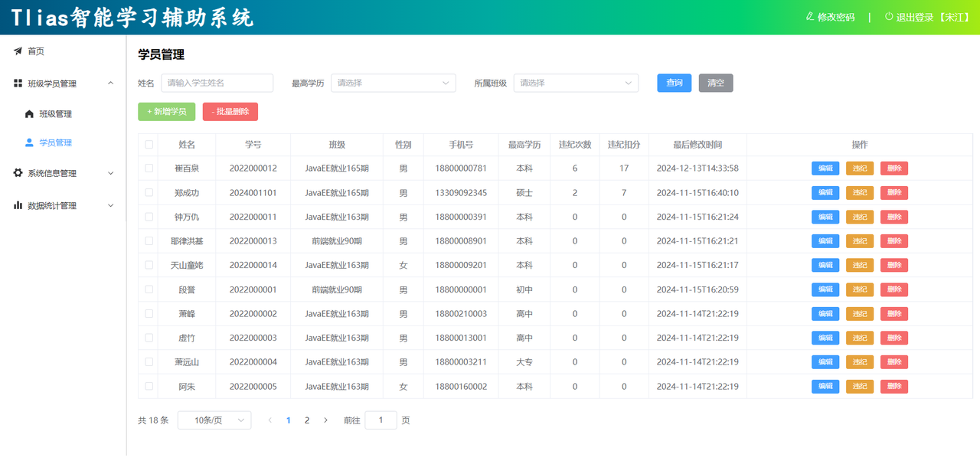Open the 最高学历 dropdown filter
The width and height of the screenshot is (980, 474).
(393, 83)
